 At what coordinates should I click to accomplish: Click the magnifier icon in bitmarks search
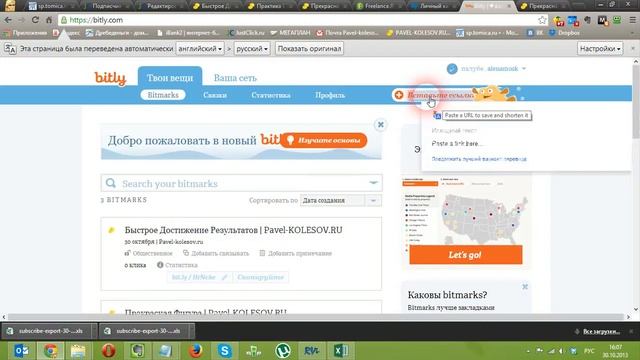pyautogui.click(x=111, y=183)
